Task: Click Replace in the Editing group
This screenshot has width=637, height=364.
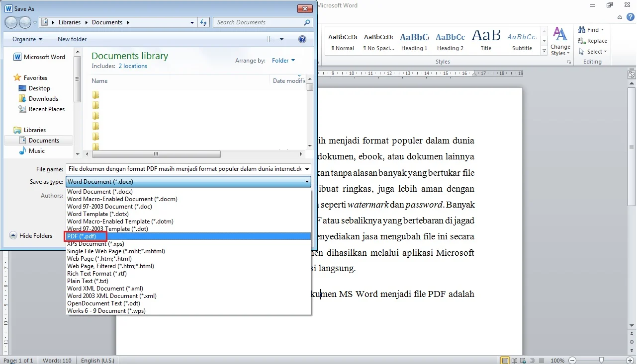Action: point(592,41)
